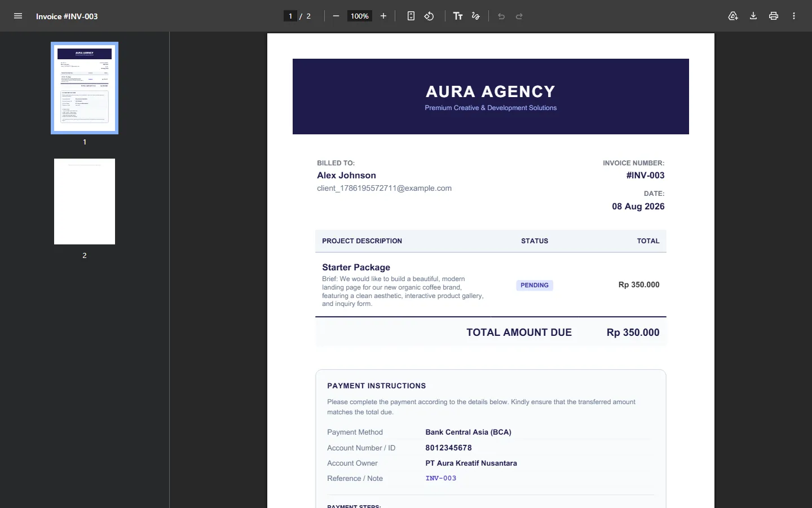Click the Premium Creative & Development Solutions tagline

(491, 108)
